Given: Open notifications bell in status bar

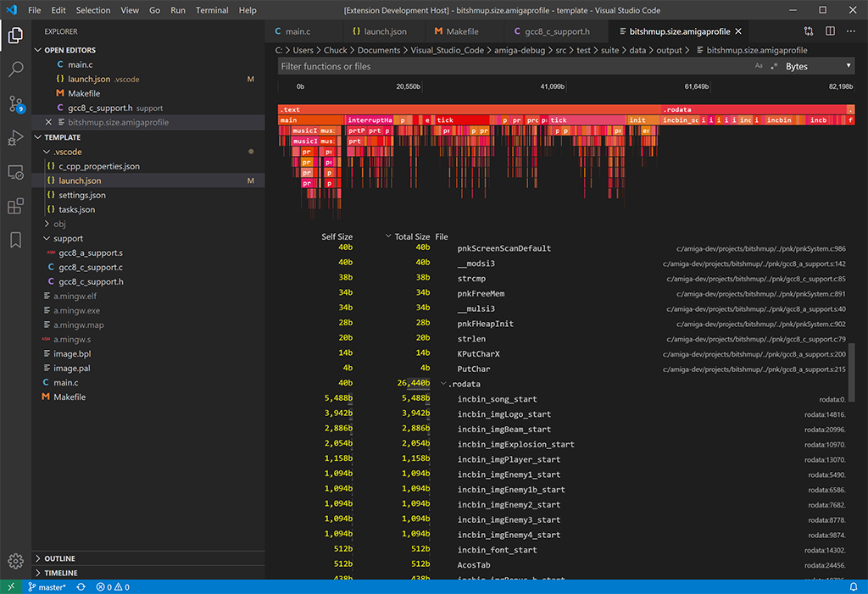Looking at the screenshot, I should click(x=854, y=587).
